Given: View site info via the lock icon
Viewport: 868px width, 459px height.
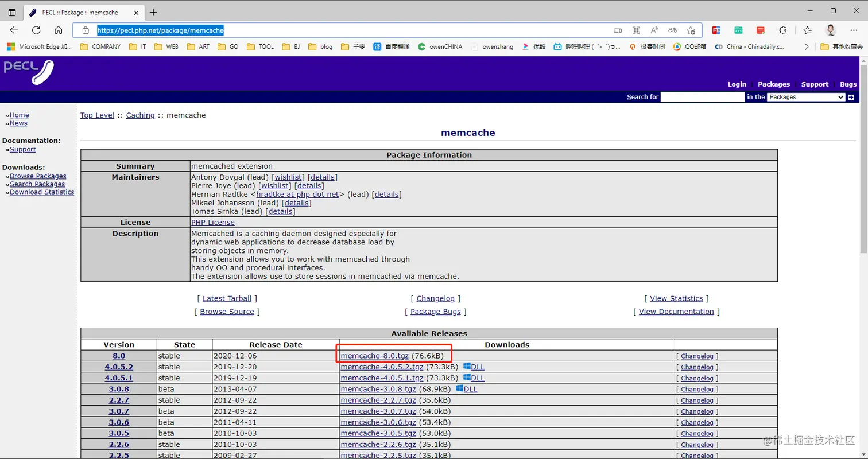Looking at the screenshot, I should point(86,30).
